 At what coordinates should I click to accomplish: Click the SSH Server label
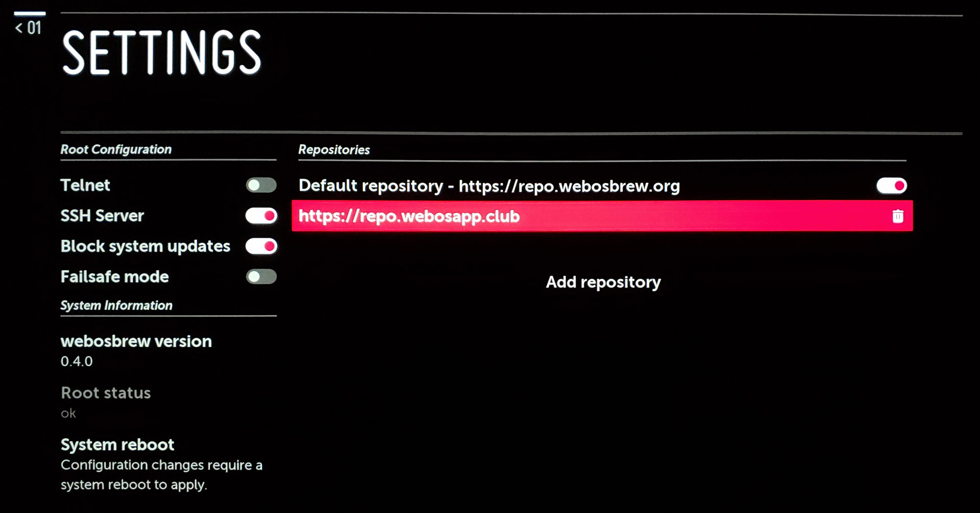(x=102, y=216)
